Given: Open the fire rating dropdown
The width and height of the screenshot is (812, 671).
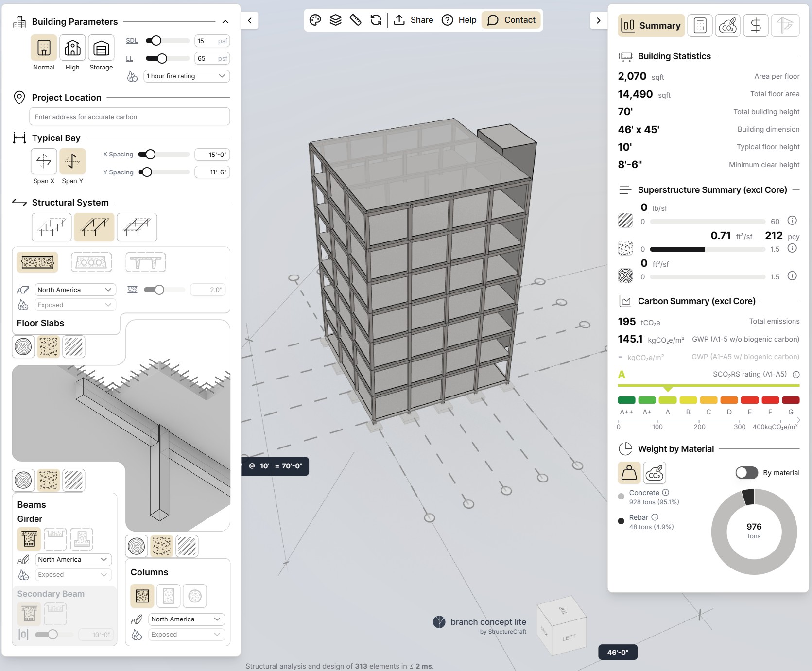Looking at the screenshot, I should pos(186,76).
